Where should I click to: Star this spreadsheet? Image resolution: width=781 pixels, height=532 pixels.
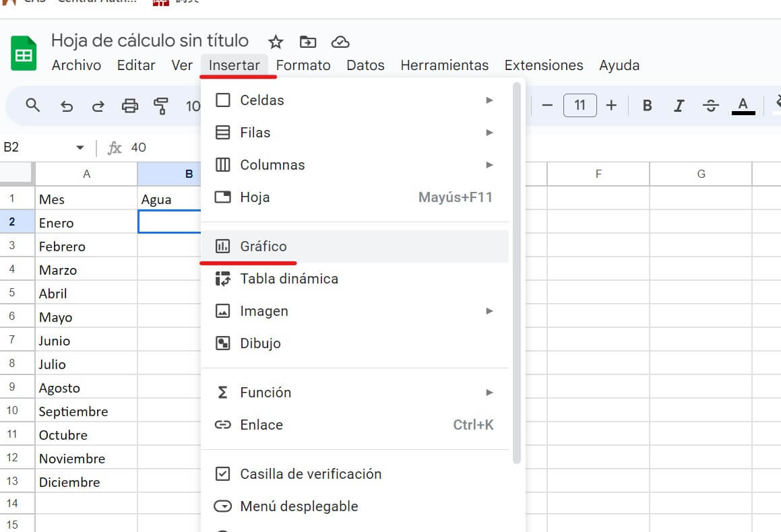[x=276, y=42]
